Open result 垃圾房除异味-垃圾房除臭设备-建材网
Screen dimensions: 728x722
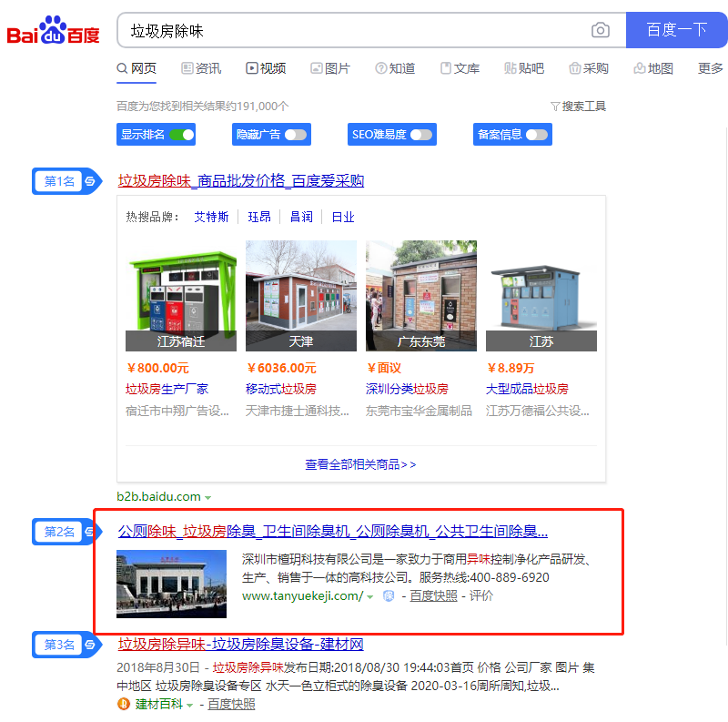[x=240, y=645]
